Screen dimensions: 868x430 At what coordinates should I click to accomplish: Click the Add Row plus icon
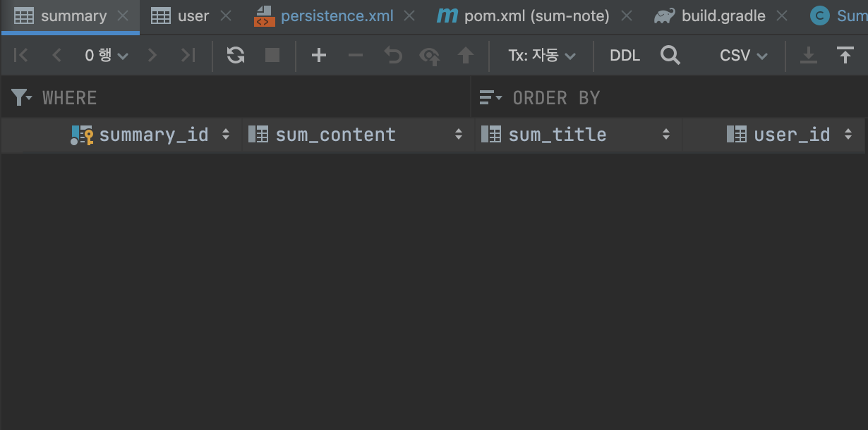tap(319, 55)
